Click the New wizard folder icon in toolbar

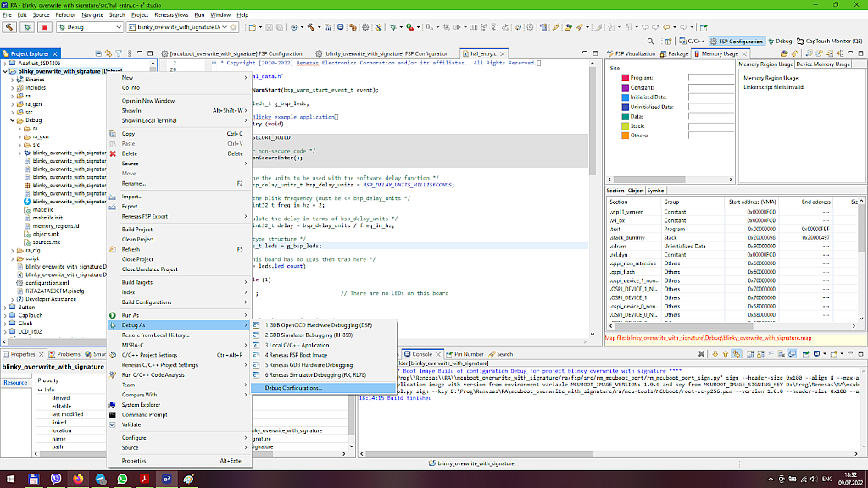click(x=253, y=27)
